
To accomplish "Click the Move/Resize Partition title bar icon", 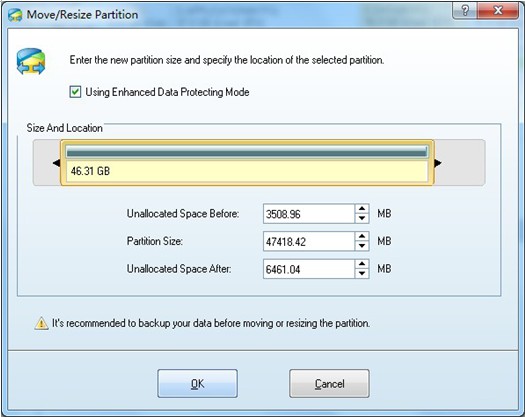I will (15, 15).
